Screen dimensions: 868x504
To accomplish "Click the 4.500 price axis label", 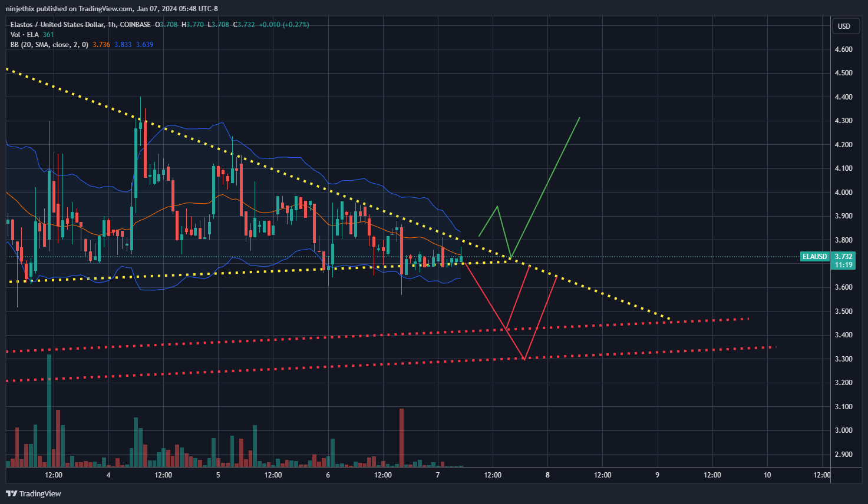I will (843, 73).
